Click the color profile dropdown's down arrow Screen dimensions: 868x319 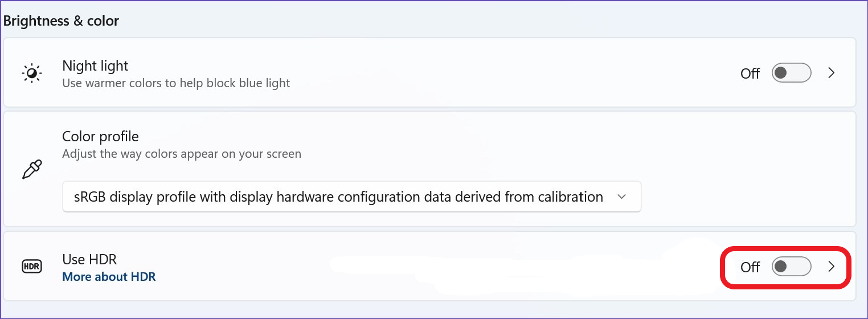(x=622, y=197)
